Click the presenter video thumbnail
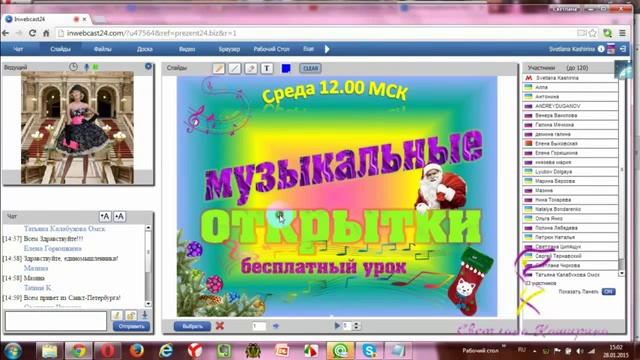 [77, 128]
